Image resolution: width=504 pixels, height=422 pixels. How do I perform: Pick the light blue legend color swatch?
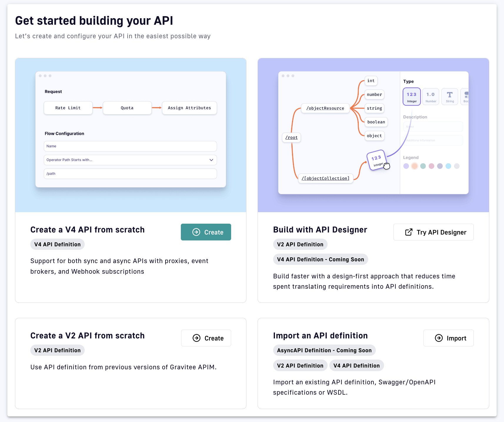click(448, 166)
